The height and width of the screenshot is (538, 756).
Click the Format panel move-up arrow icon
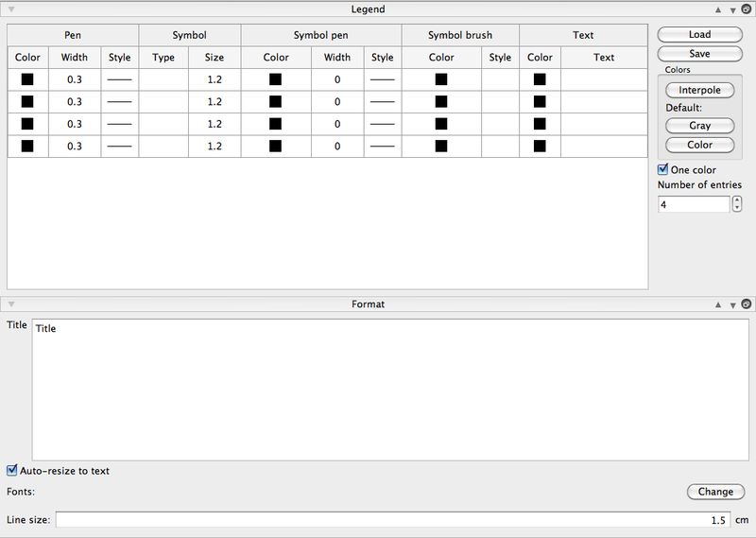click(718, 304)
